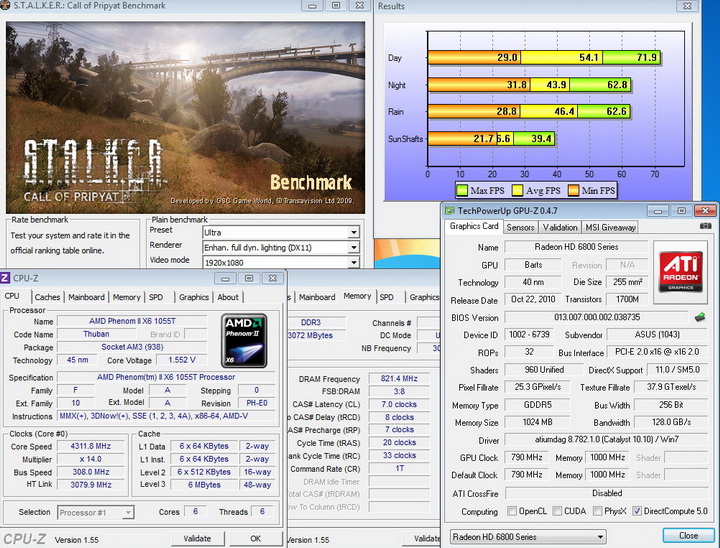Maximize the front CPU-Z window
720x548 pixels.
(x=249, y=278)
